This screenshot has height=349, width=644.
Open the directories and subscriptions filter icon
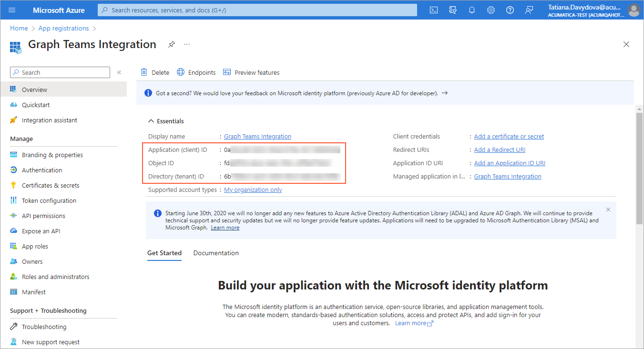453,10
